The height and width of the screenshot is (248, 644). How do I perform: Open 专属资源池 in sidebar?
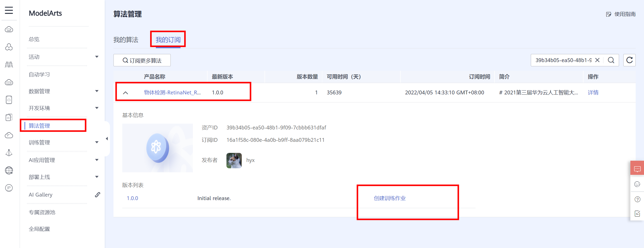(x=42, y=212)
